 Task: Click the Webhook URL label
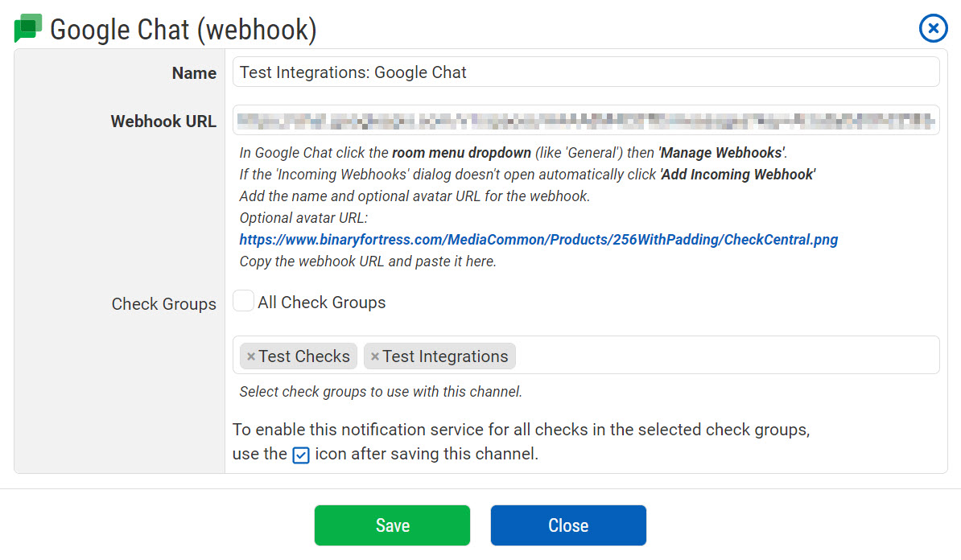point(163,121)
